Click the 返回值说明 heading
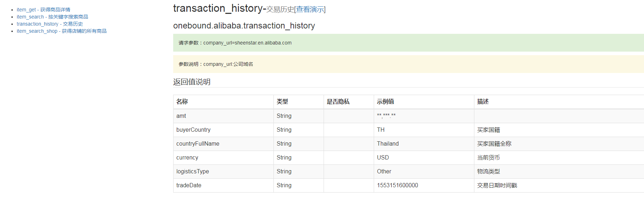 [x=192, y=82]
